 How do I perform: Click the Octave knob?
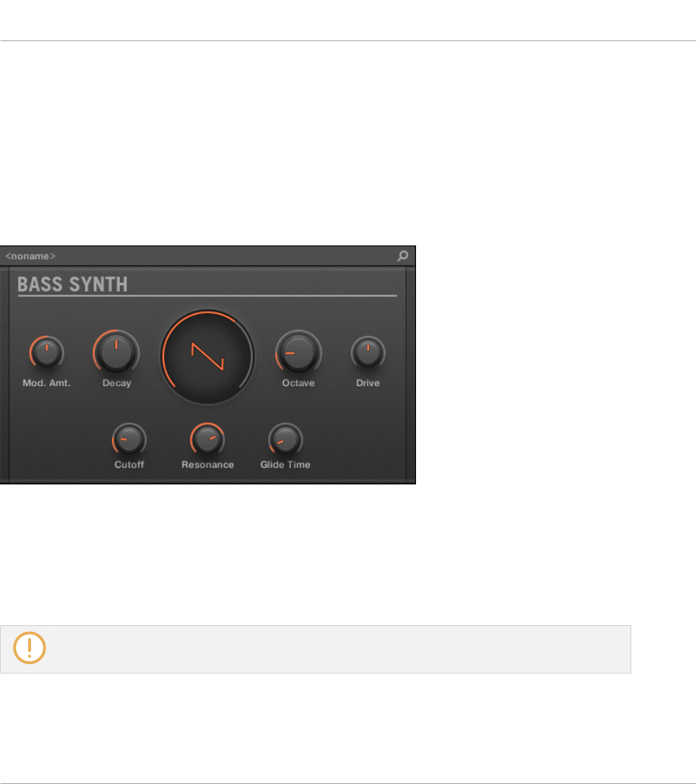click(x=298, y=352)
